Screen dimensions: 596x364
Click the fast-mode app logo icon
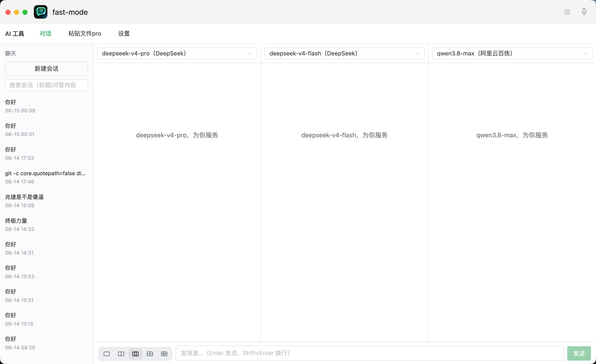tap(41, 12)
